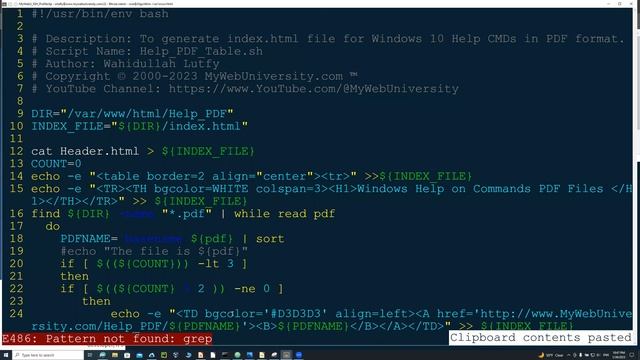The image size is (640, 360).
Task: Click the '-lt 3' condition on line 20
Action: tap(216, 264)
